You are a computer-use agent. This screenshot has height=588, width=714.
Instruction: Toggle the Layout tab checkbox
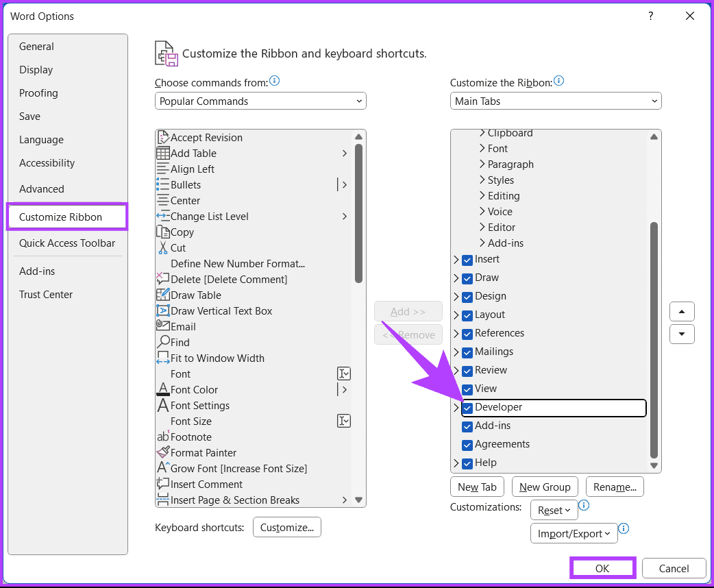467,316
